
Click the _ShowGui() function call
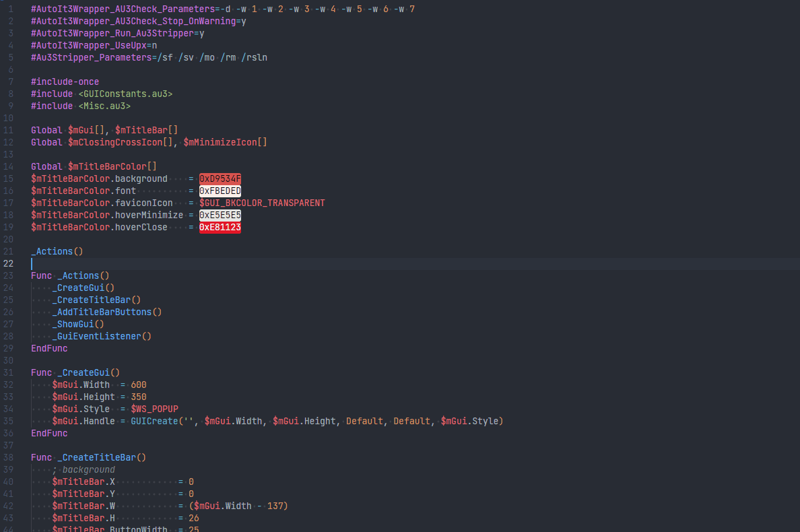(77, 324)
